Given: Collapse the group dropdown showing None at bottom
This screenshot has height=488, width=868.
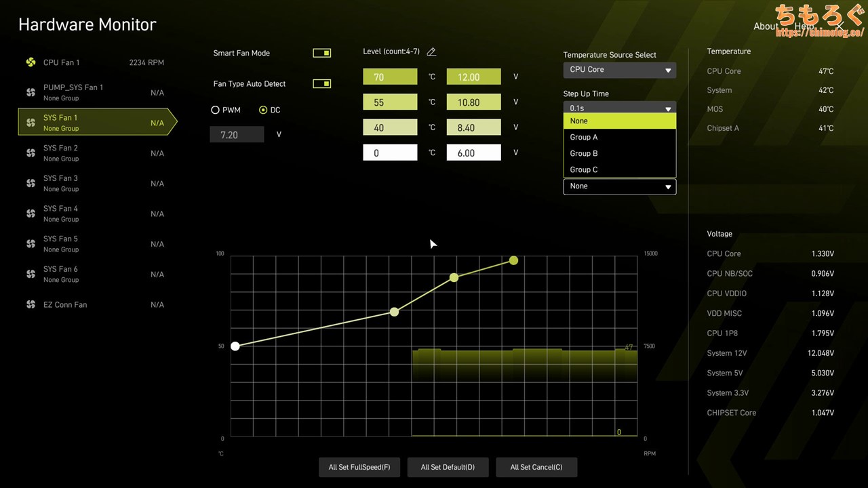Looking at the screenshot, I should [619, 186].
